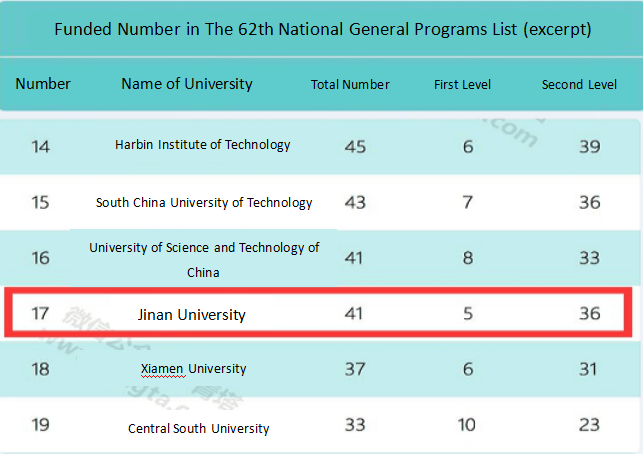Image resolution: width=644 pixels, height=454 pixels.
Task: Select Central South University total 33
Action: click(x=355, y=425)
